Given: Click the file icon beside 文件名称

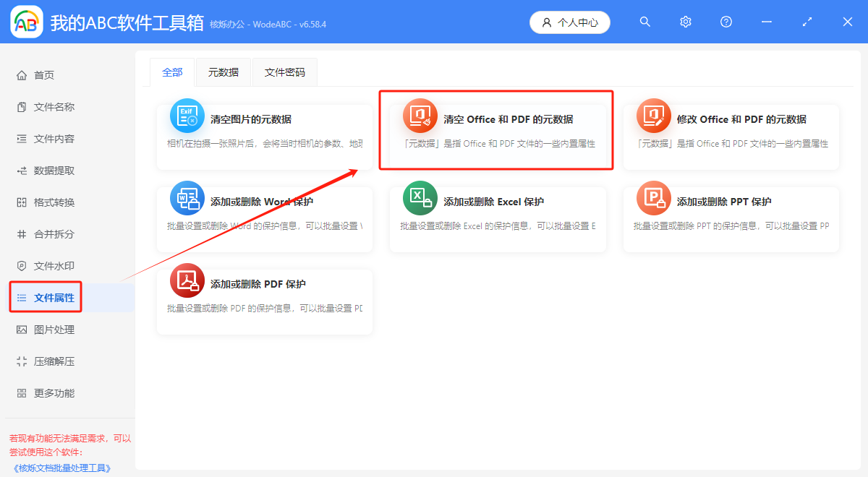Looking at the screenshot, I should pos(22,107).
